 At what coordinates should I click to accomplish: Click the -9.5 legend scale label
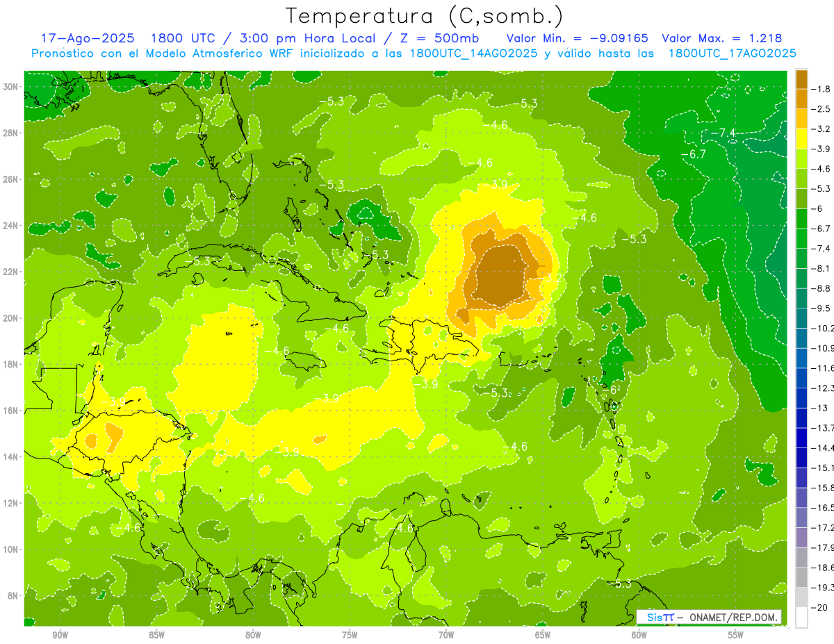(x=821, y=308)
